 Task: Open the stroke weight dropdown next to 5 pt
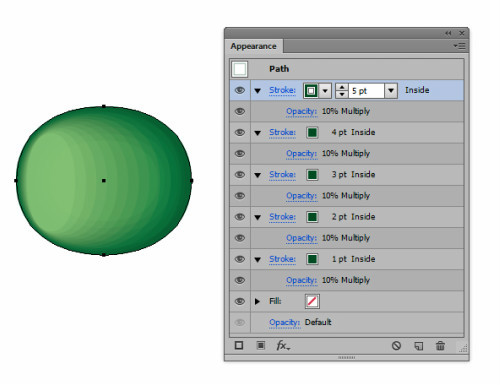pyautogui.click(x=391, y=90)
